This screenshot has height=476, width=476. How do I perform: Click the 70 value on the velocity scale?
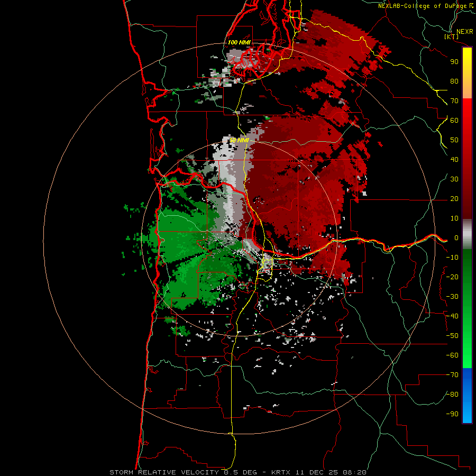pos(454,101)
